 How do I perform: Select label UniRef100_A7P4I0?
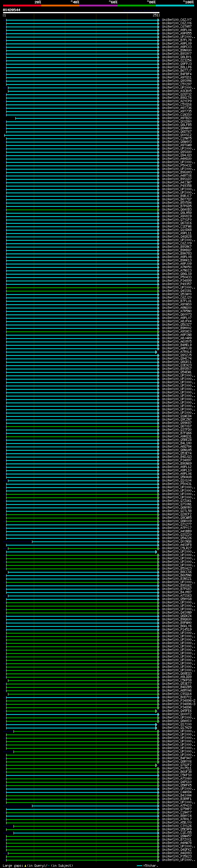coord(177,806)
